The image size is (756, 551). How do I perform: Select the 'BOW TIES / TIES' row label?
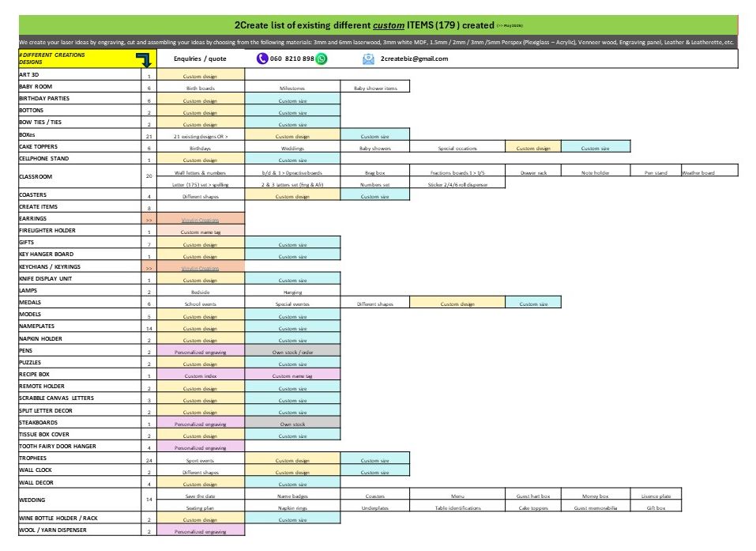click(x=80, y=122)
